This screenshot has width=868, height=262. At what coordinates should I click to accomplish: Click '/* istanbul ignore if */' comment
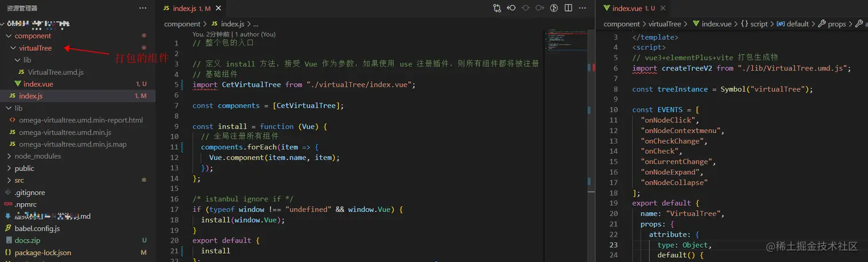pos(243,199)
